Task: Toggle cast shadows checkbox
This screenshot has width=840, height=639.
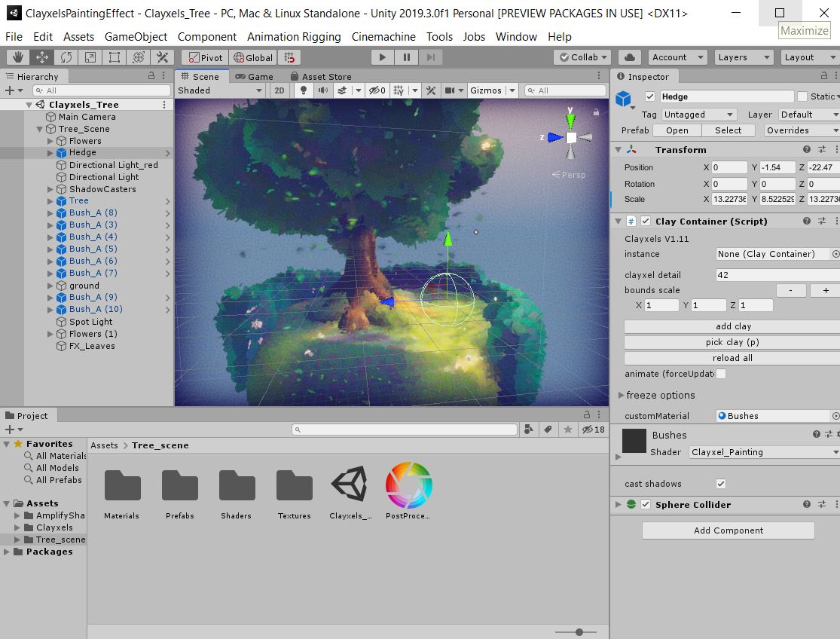Action: (721, 484)
